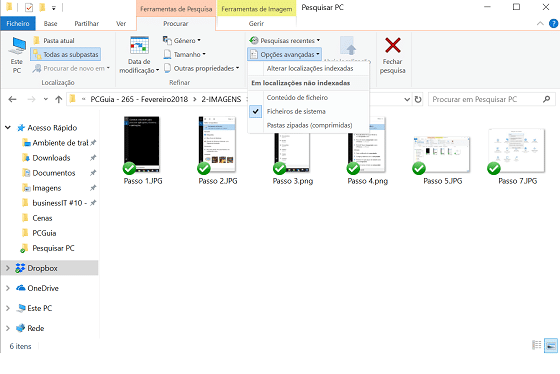Expand the address bar history dropdown
The width and height of the screenshot is (560, 374).
tap(406, 99)
